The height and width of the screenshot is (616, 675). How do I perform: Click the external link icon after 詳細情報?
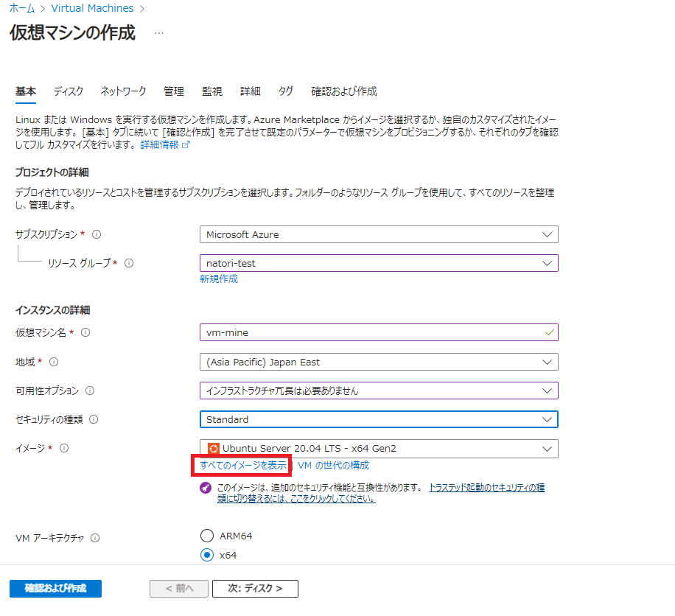coord(186,145)
